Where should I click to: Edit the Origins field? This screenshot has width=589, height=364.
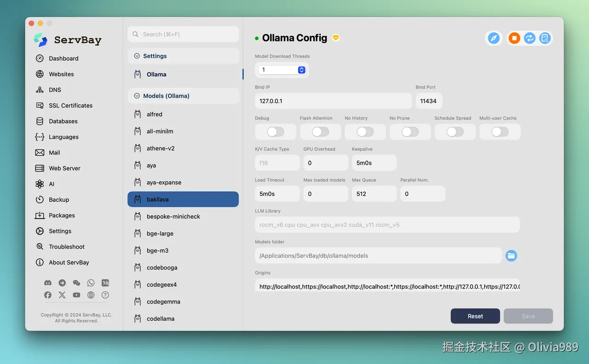[x=387, y=286]
